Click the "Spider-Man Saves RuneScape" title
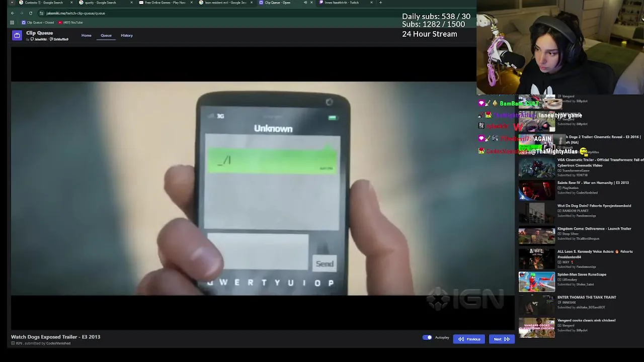This screenshot has height=362, width=644. pyautogui.click(x=582, y=275)
